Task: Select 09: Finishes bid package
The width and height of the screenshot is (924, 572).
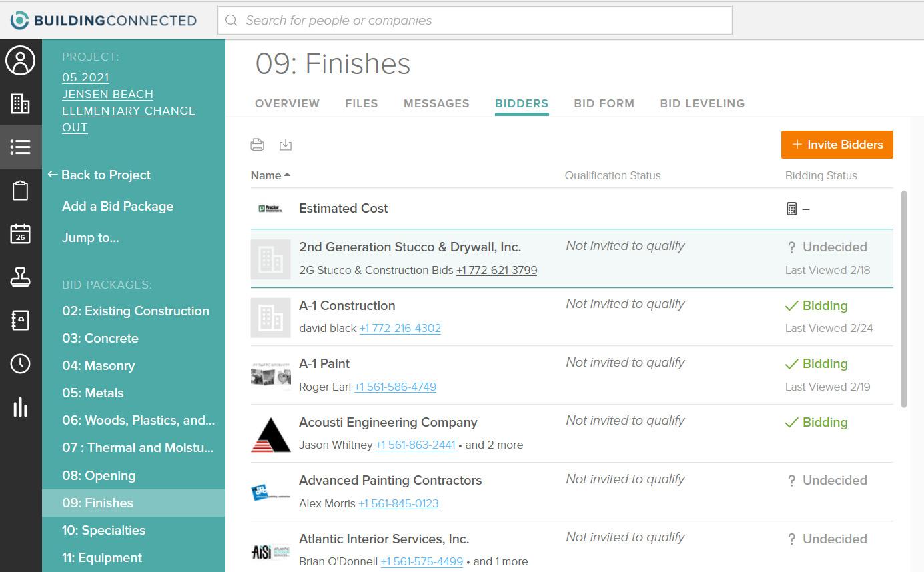Action: click(133, 503)
